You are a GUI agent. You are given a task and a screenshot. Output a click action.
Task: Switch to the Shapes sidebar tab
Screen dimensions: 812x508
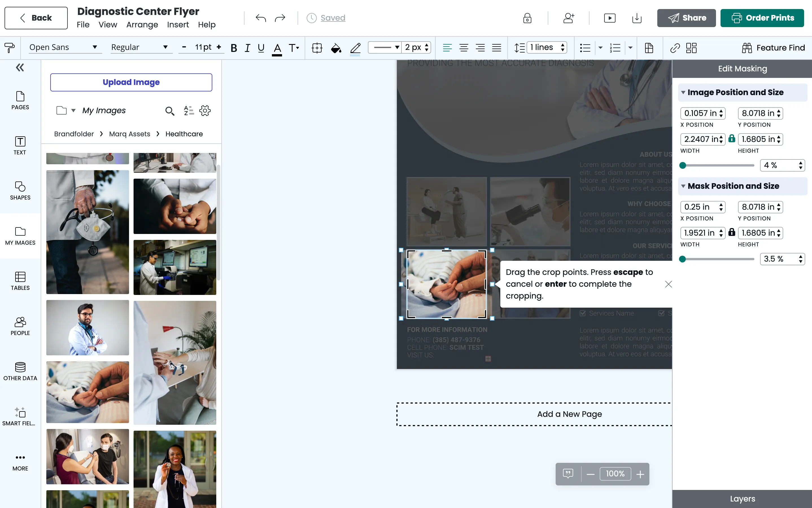(x=20, y=190)
